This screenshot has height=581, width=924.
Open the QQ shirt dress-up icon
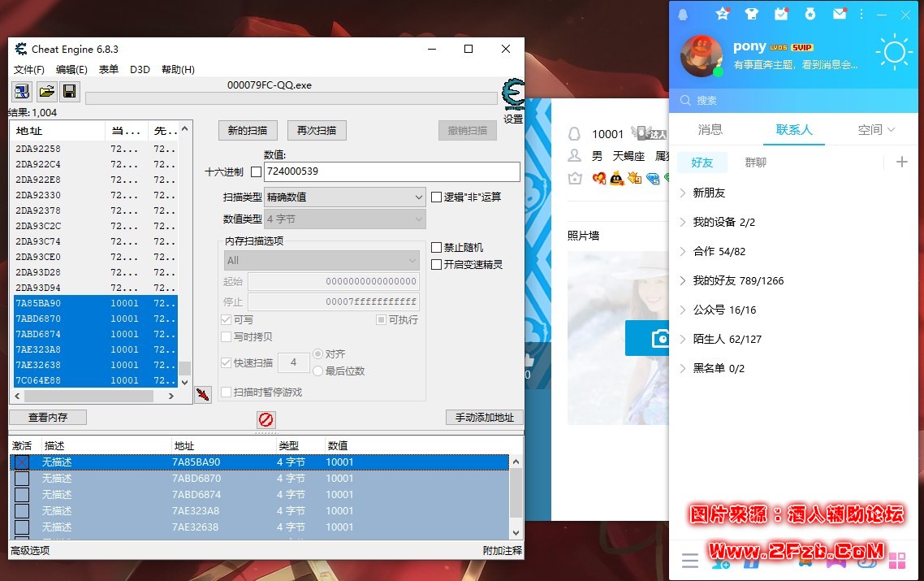point(751,14)
